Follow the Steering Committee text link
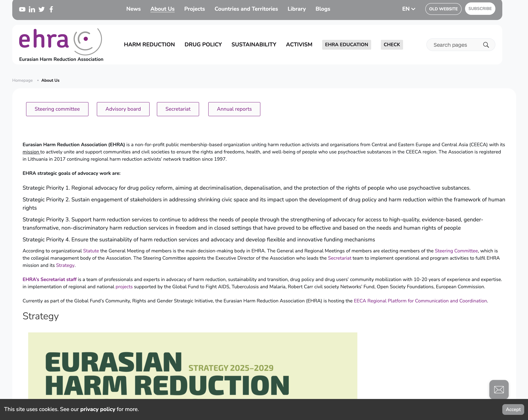Viewport: 528px width, 420px height. pos(456,251)
